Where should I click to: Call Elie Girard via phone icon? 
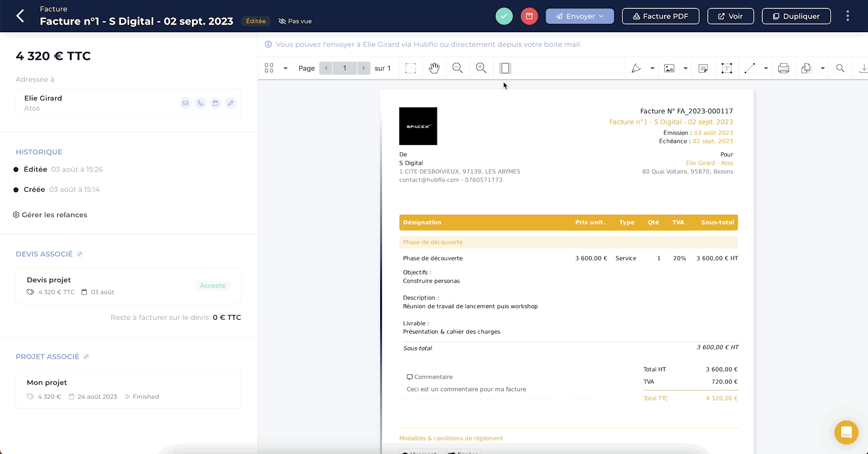tap(201, 103)
